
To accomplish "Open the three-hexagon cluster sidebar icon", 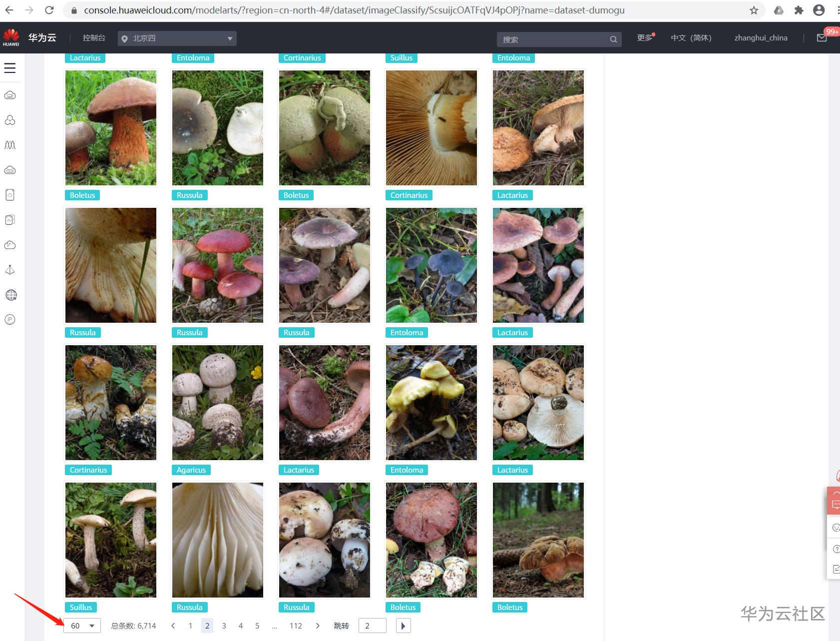I will tap(10, 120).
